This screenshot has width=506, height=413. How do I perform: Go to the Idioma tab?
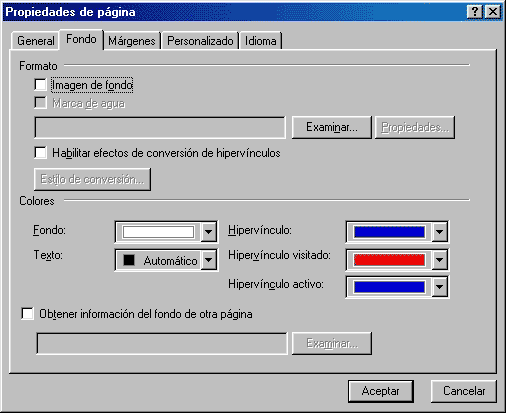(261, 41)
